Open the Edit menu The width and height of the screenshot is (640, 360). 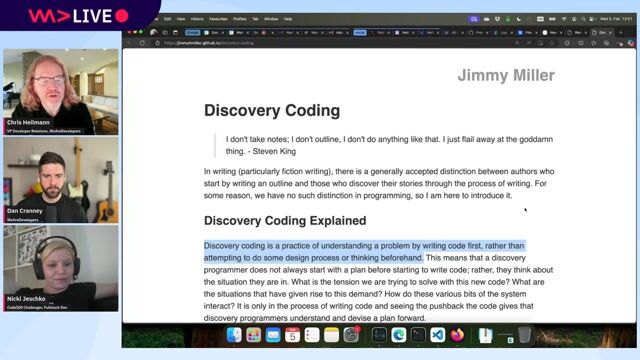tap(167, 19)
